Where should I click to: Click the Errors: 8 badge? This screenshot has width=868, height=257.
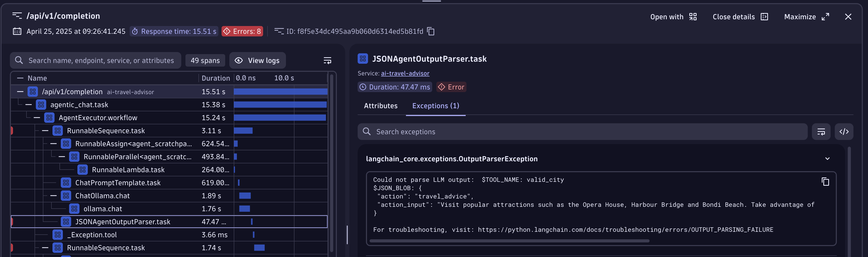point(242,31)
